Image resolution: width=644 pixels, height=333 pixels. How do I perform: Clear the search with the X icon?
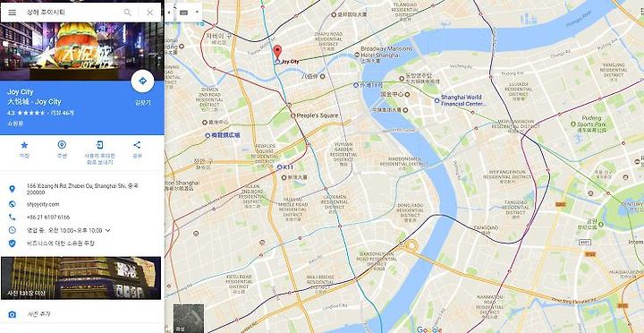click(150, 13)
